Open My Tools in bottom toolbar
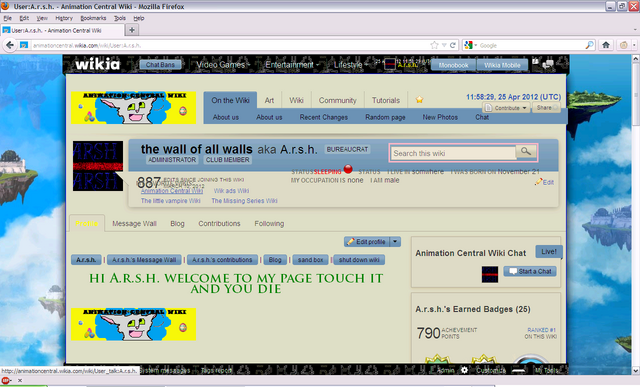 click(546, 370)
